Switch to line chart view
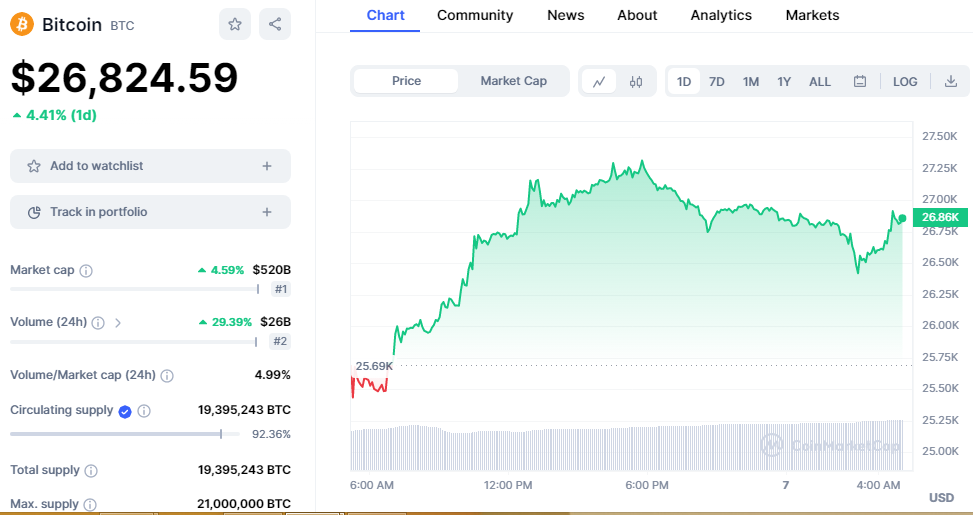Image resolution: width=973 pixels, height=515 pixels. click(x=599, y=81)
